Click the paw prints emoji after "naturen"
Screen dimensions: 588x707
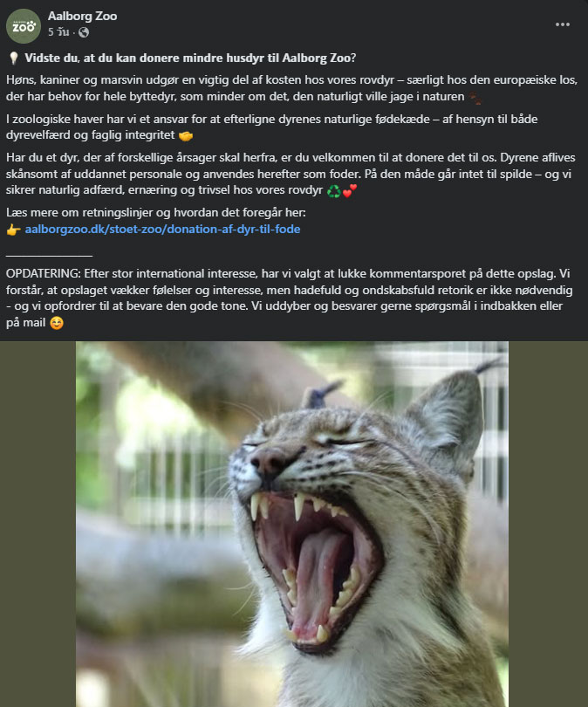[475, 98]
